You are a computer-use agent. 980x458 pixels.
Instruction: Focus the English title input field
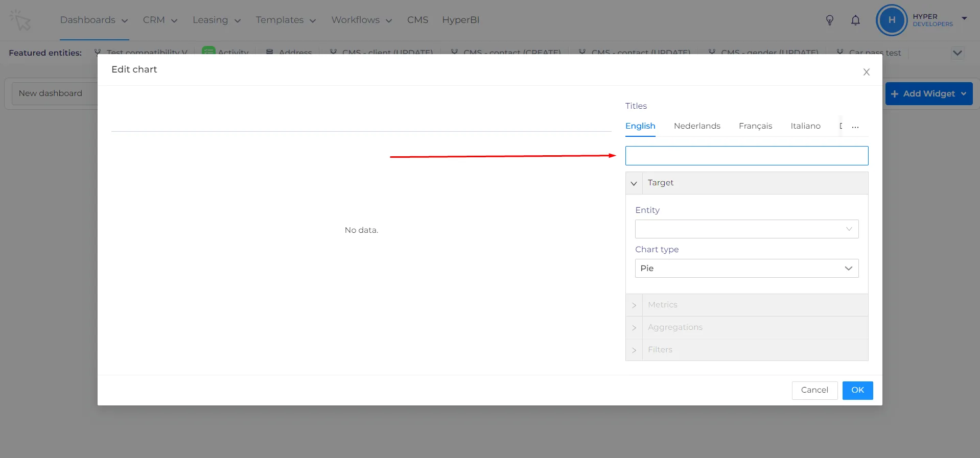(x=746, y=156)
